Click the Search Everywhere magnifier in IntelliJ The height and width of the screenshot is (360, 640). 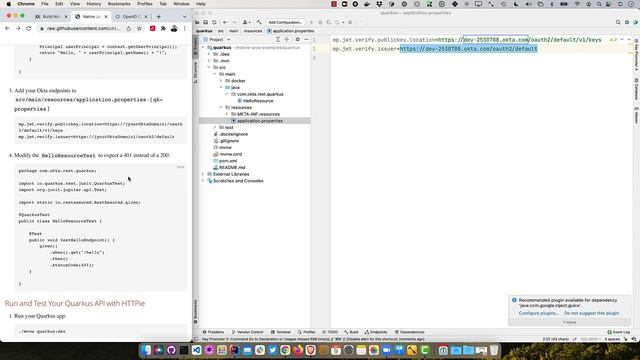[x=618, y=22]
